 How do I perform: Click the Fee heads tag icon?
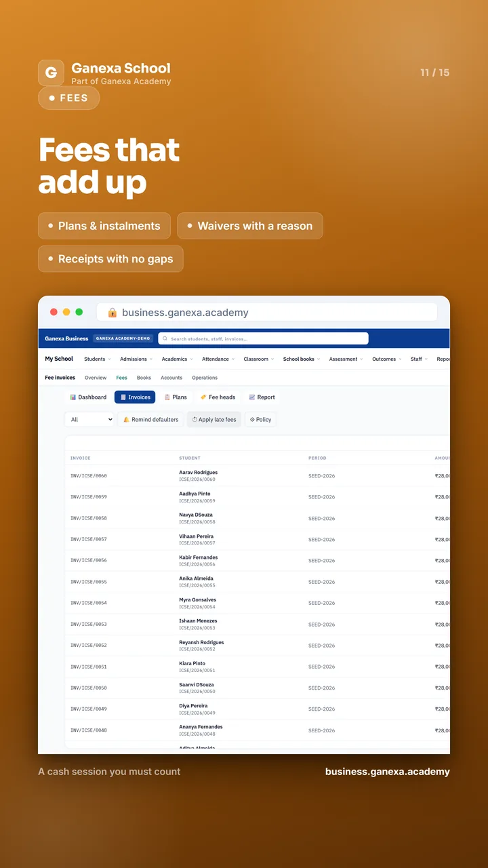203,397
